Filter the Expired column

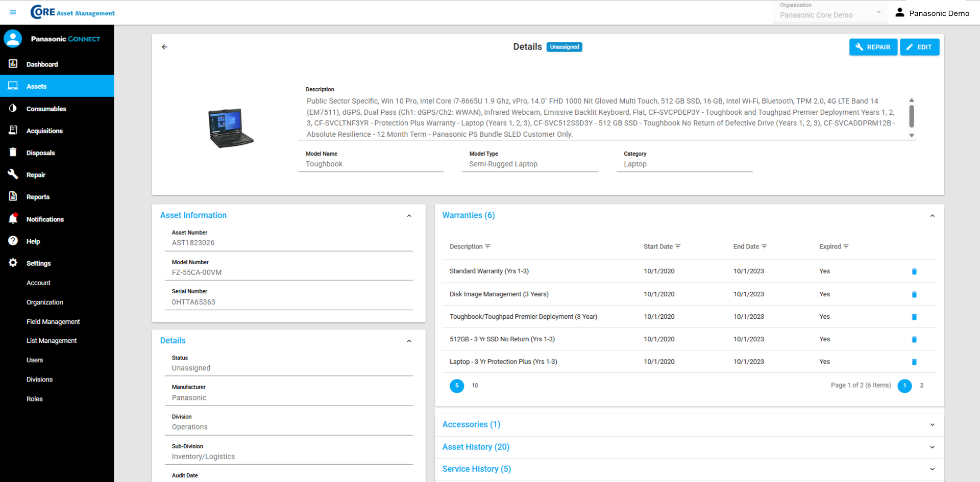pyautogui.click(x=846, y=246)
